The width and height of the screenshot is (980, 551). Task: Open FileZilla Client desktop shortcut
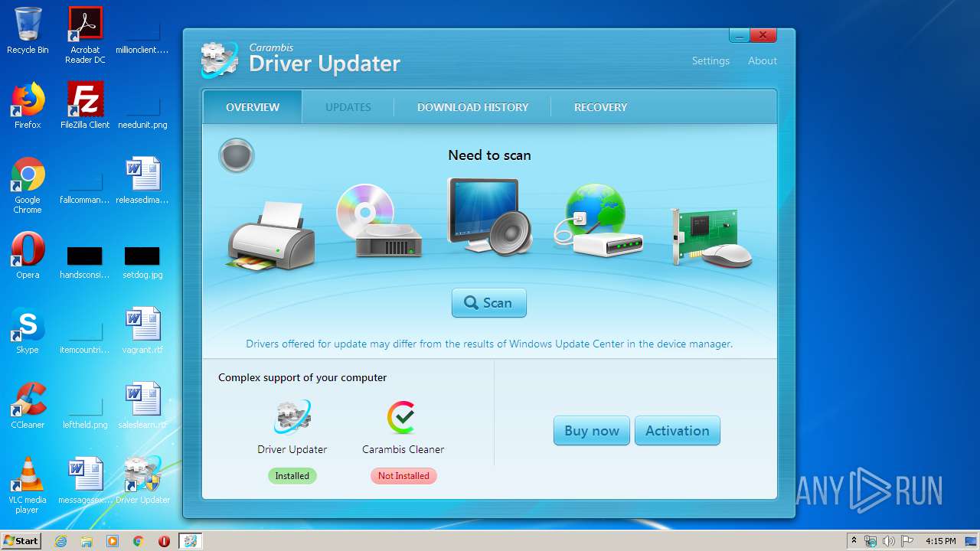click(x=85, y=106)
